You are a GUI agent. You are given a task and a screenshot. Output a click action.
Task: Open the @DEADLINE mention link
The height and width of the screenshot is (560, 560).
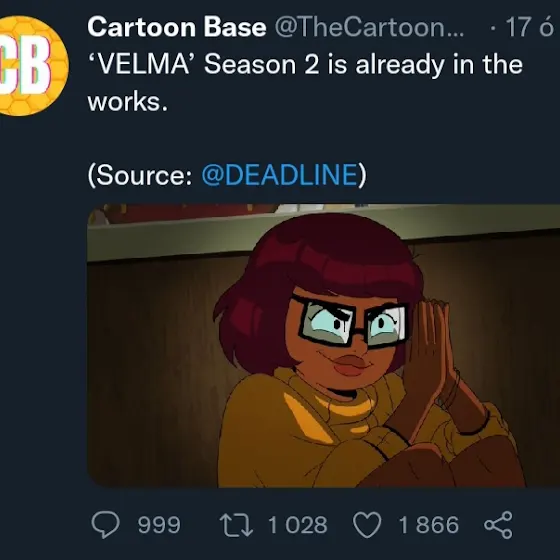point(280,175)
